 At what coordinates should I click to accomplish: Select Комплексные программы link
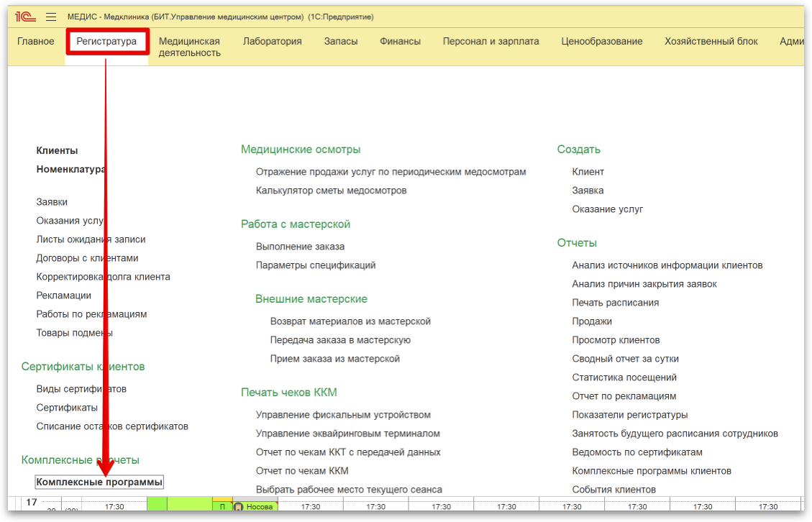pos(99,482)
